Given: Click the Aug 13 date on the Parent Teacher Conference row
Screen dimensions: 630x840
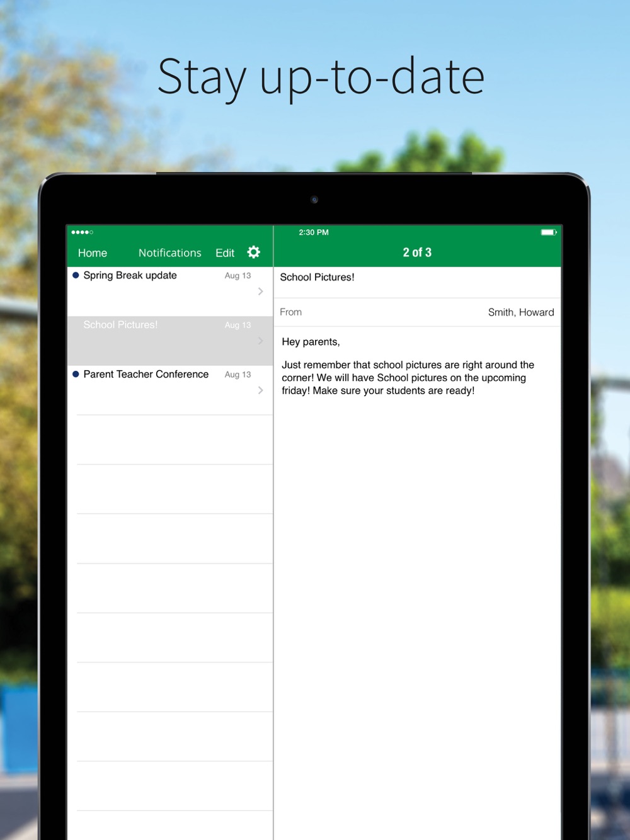Looking at the screenshot, I should (x=238, y=375).
